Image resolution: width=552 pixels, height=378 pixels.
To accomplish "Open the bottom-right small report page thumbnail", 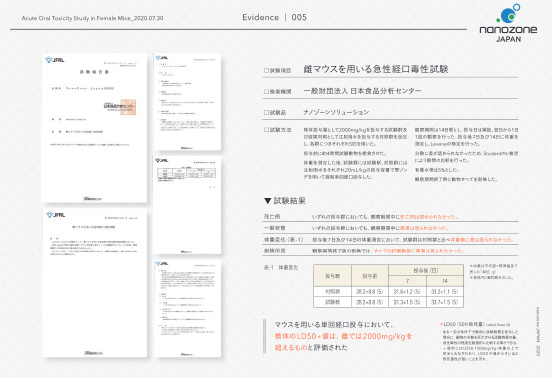I will coord(187,308).
